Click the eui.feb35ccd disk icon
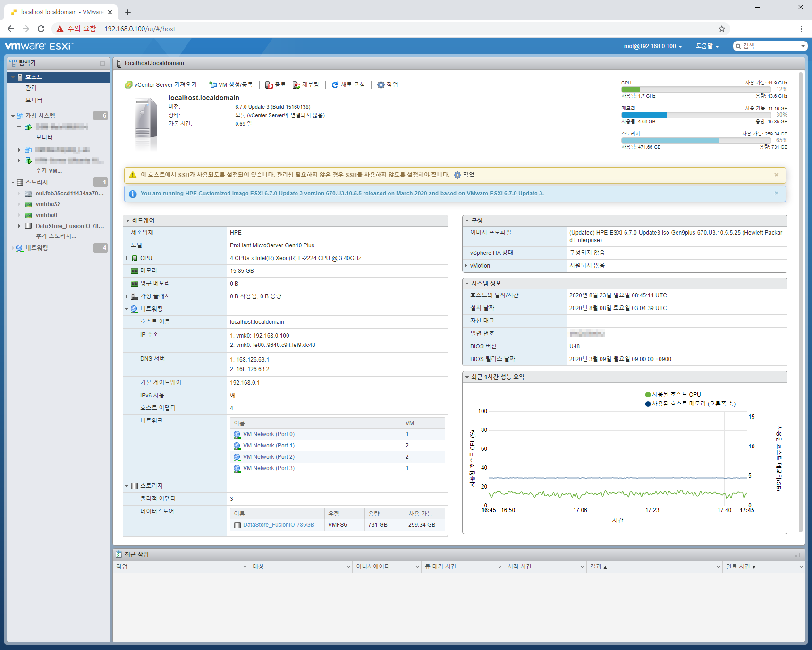The width and height of the screenshot is (812, 650). [x=28, y=194]
